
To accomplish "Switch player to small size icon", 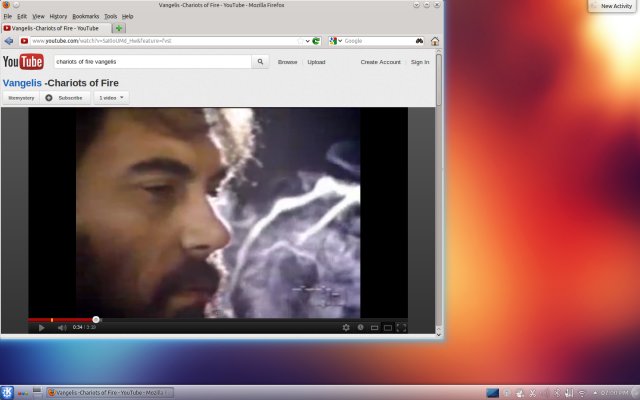I will tap(374, 328).
